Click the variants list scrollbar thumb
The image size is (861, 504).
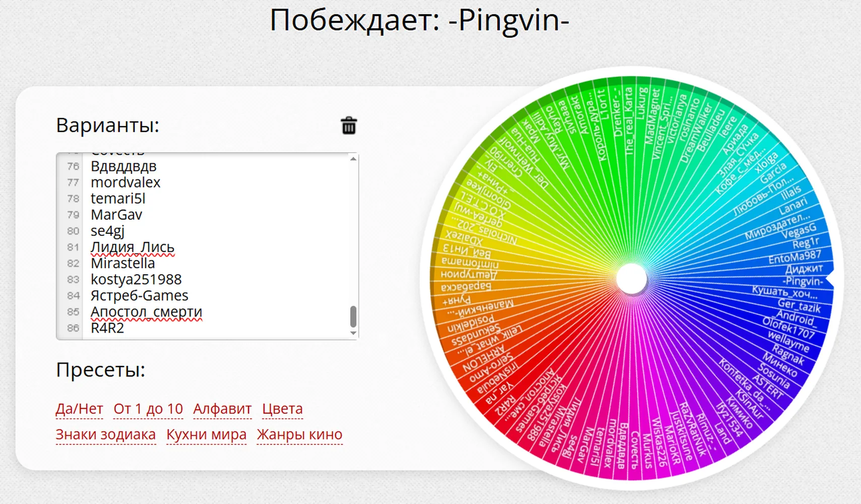click(353, 317)
